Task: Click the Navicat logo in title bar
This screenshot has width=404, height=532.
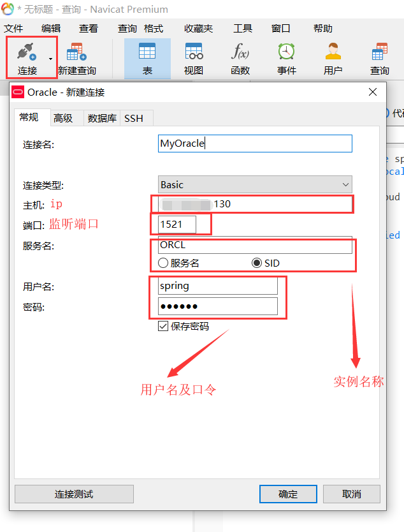Action: click(8, 9)
